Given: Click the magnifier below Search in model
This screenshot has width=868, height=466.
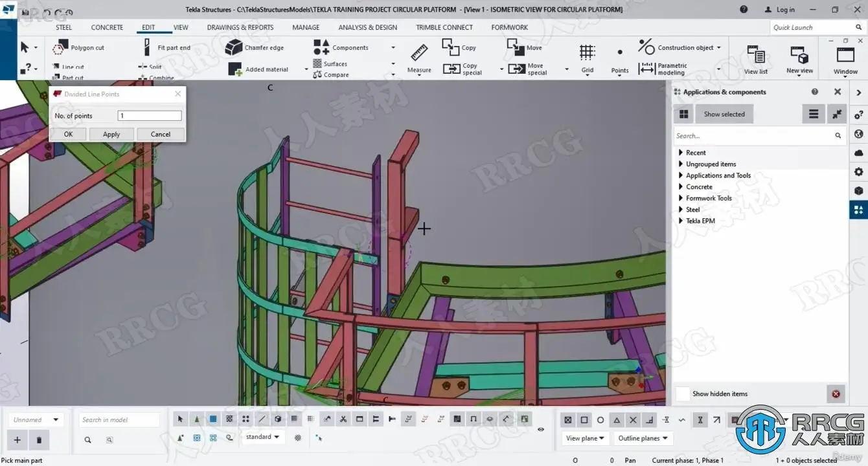Looking at the screenshot, I should 88,440.
